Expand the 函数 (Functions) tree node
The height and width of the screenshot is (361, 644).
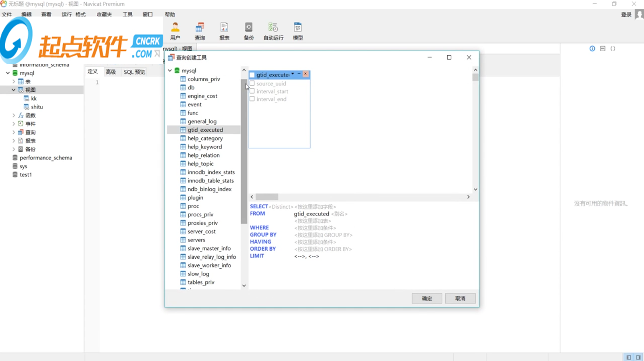(x=14, y=115)
